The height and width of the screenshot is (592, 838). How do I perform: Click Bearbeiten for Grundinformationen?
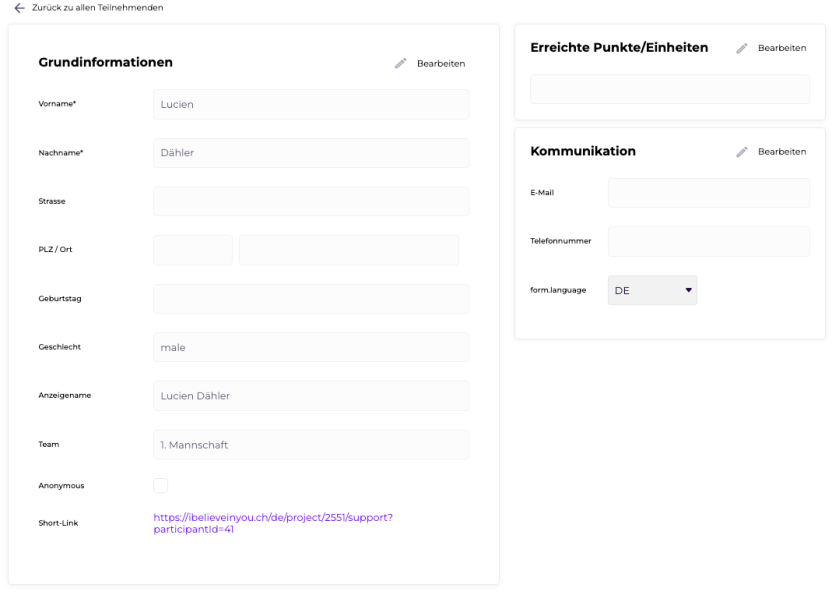441,64
